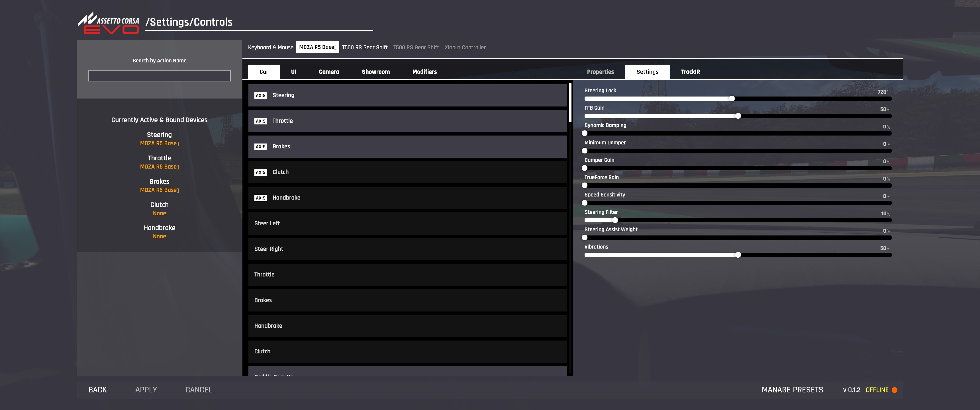This screenshot has width=980, height=410.
Task: Adjust the Damper Gain slider
Action: 738,168
